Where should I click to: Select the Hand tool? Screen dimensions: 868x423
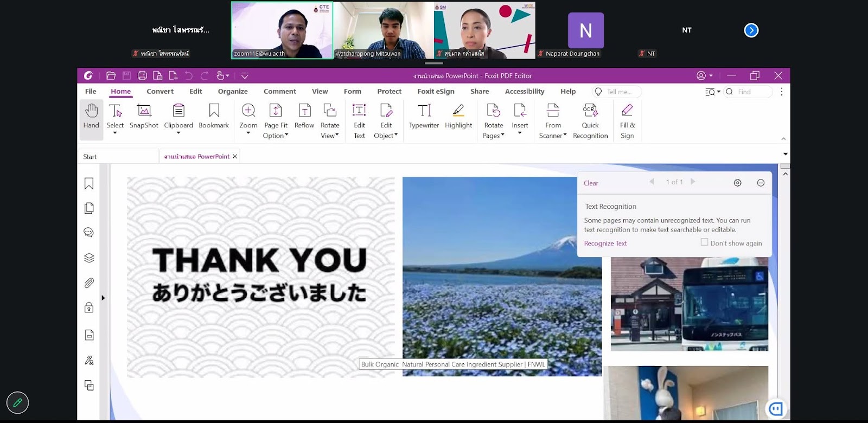point(91,117)
